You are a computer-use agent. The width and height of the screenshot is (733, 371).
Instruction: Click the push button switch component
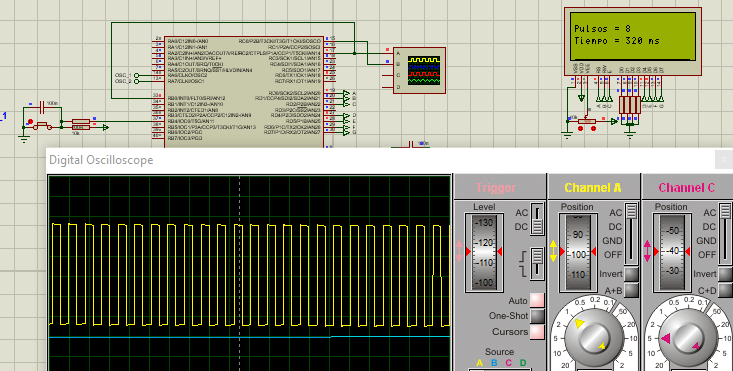[x=42, y=125]
